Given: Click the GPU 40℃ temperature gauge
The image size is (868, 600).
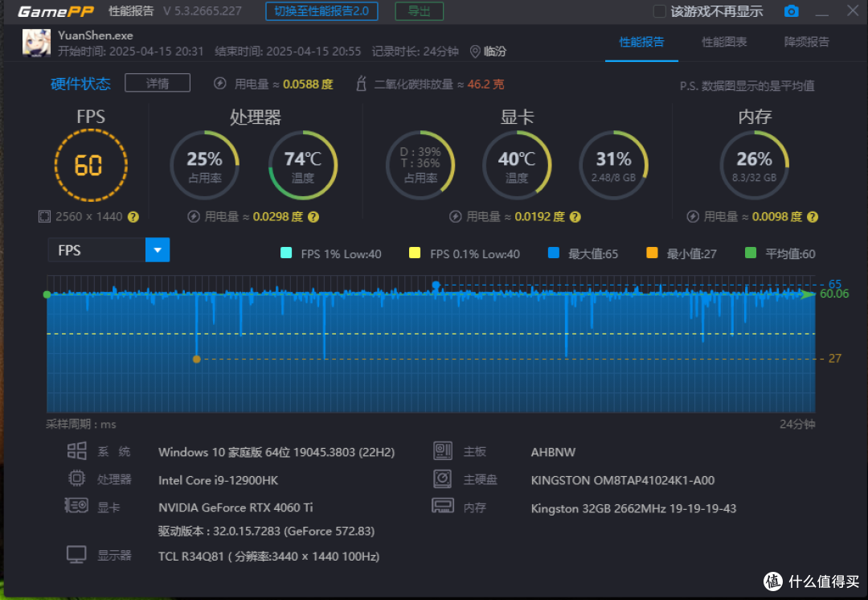Looking at the screenshot, I should 517,165.
